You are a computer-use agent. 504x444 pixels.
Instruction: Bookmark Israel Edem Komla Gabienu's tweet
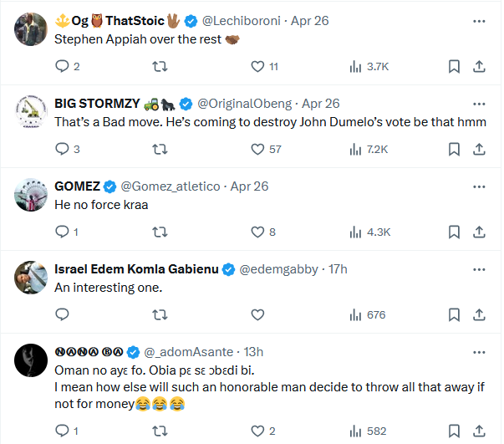(x=453, y=314)
